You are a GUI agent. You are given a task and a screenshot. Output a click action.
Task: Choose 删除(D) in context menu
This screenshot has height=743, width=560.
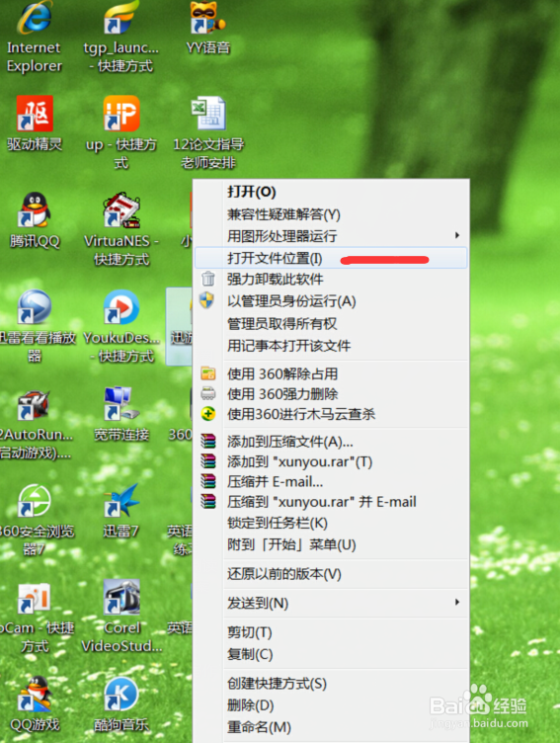(331, 705)
